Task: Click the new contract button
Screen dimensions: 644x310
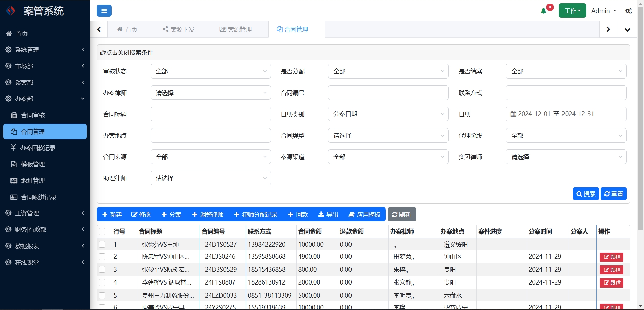Action: point(112,214)
